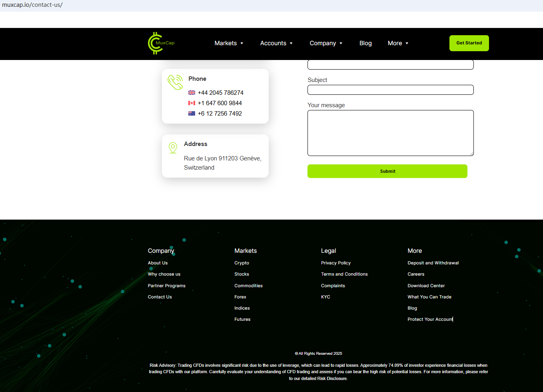Image resolution: width=543 pixels, height=392 pixels.
Task: Expand the More dropdown menu
Action: pos(398,43)
